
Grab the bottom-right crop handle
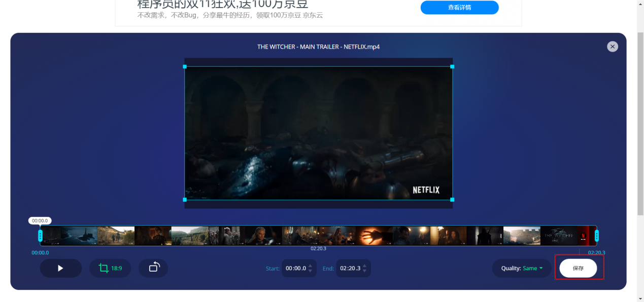pos(452,200)
